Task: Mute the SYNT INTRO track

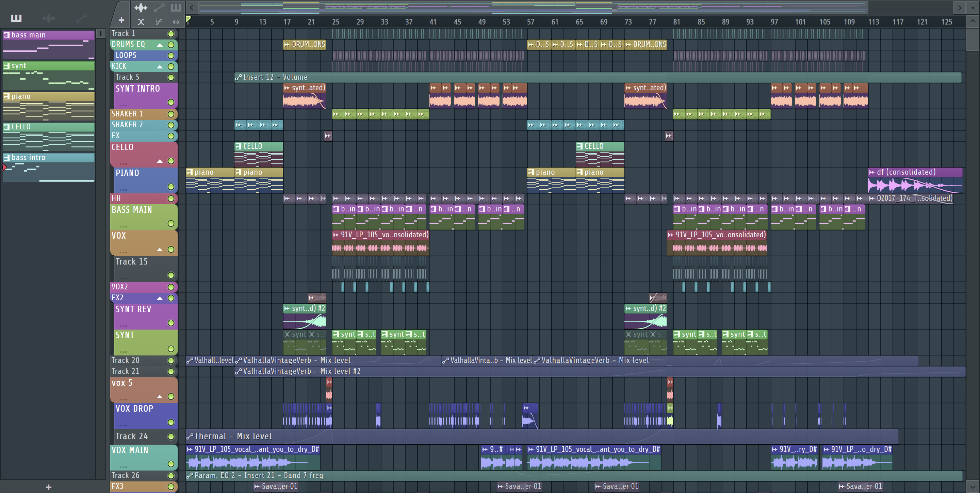Action: pos(171,102)
